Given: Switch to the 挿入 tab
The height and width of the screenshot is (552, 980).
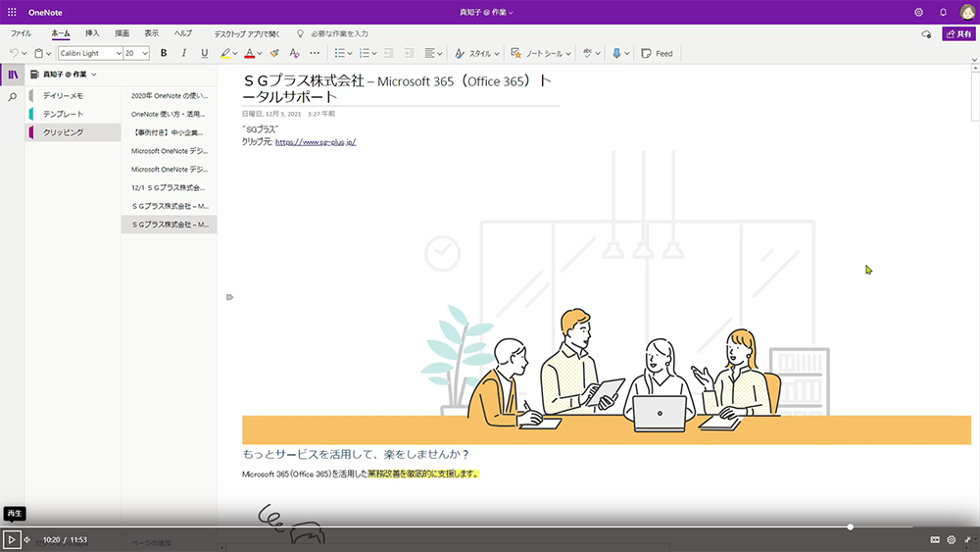Looking at the screenshot, I should tap(92, 33).
